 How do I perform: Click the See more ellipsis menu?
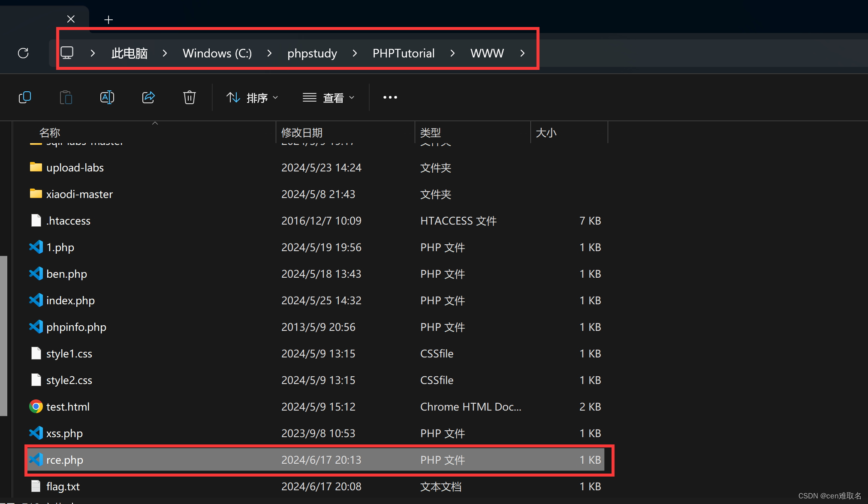point(390,97)
